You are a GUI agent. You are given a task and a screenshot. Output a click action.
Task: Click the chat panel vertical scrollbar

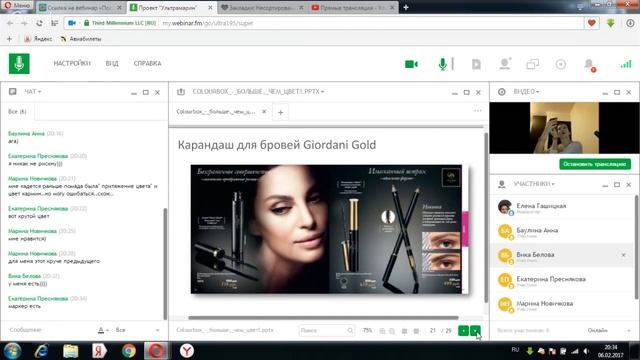point(165,264)
